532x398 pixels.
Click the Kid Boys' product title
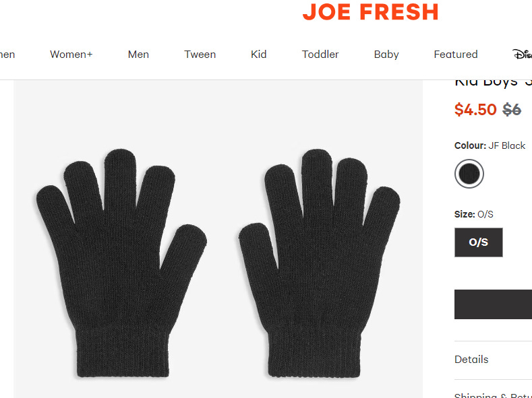coord(493,84)
